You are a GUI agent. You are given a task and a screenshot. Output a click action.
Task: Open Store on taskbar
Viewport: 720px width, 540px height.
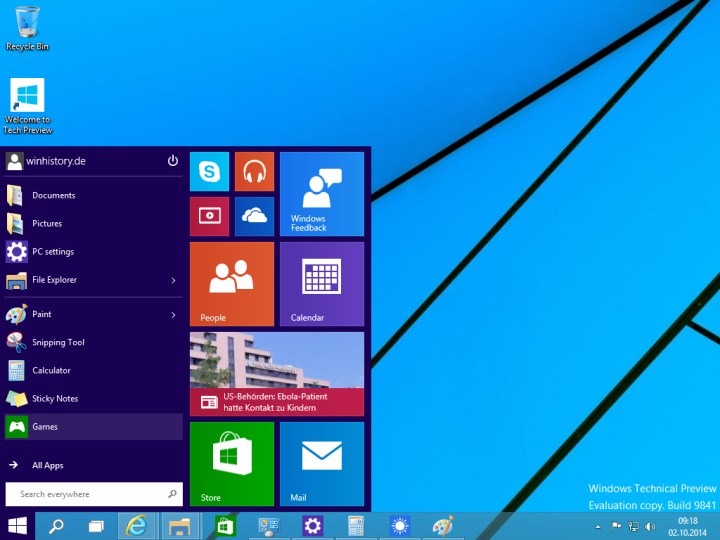click(225, 526)
